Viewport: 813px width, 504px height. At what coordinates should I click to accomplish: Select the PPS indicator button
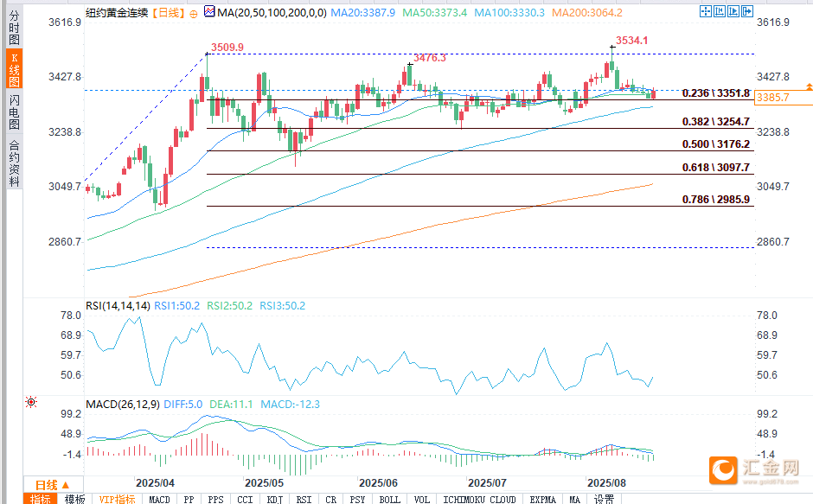[x=215, y=499]
